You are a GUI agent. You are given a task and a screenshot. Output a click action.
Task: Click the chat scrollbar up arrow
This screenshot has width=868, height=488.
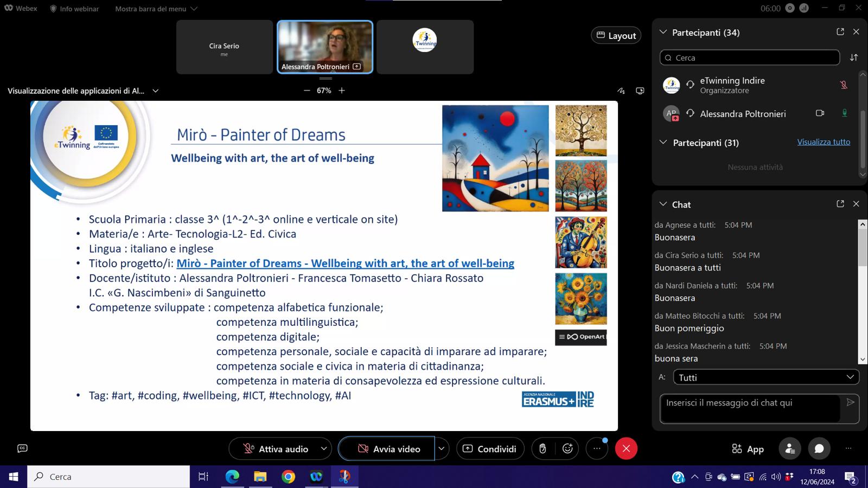coord(863,224)
